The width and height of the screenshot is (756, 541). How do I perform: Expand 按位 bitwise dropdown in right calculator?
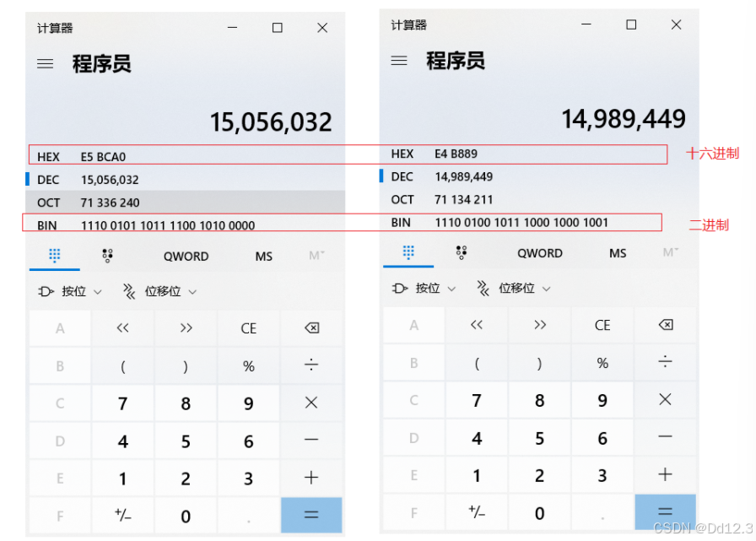pos(424,289)
